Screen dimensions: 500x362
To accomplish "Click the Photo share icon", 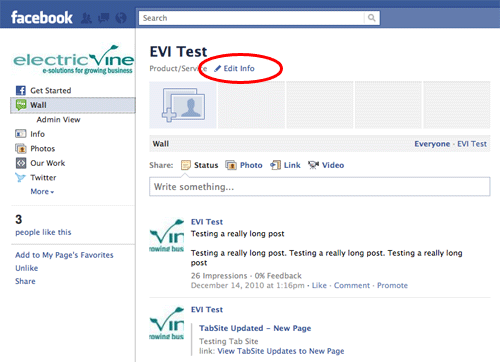I will pyautogui.click(x=231, y=165).
